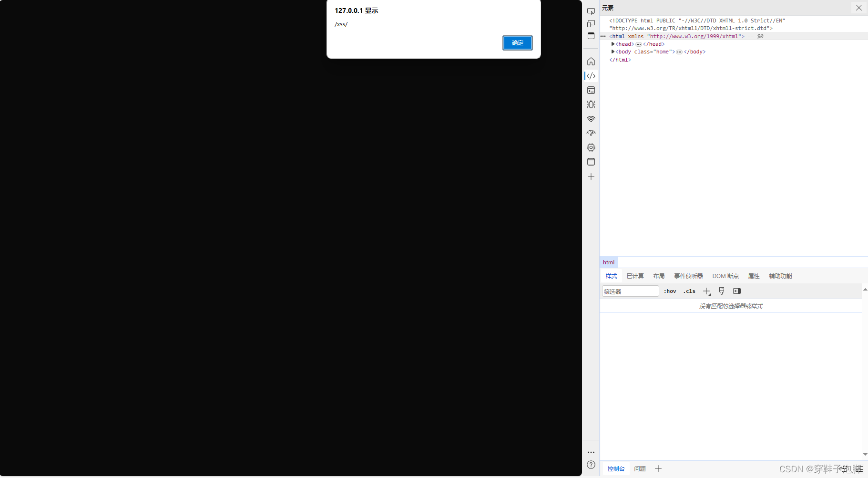Screen dimensions: 868x478
Task: Select the DOCTYPE declaration line
Action: pos(697,24)
